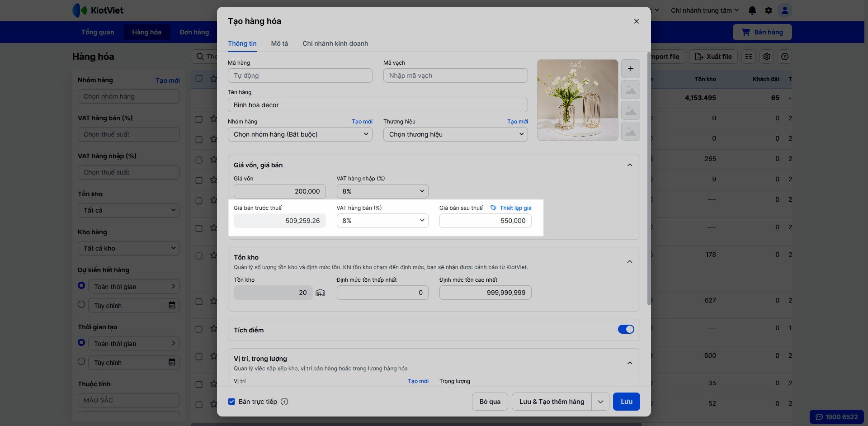The image size is (868, 426).
Task: Click the Bỏ qua button
Action: tap(490, 402)
